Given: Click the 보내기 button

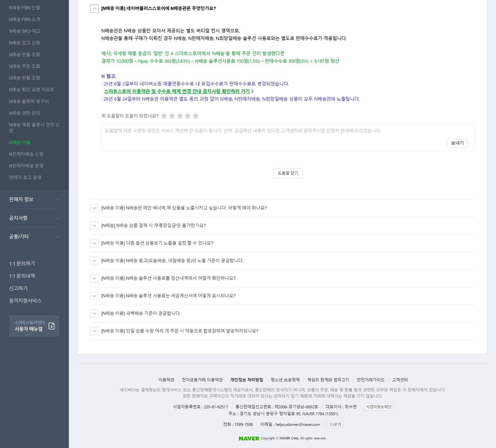Looking at the screenshot, I should click(457, 143).
